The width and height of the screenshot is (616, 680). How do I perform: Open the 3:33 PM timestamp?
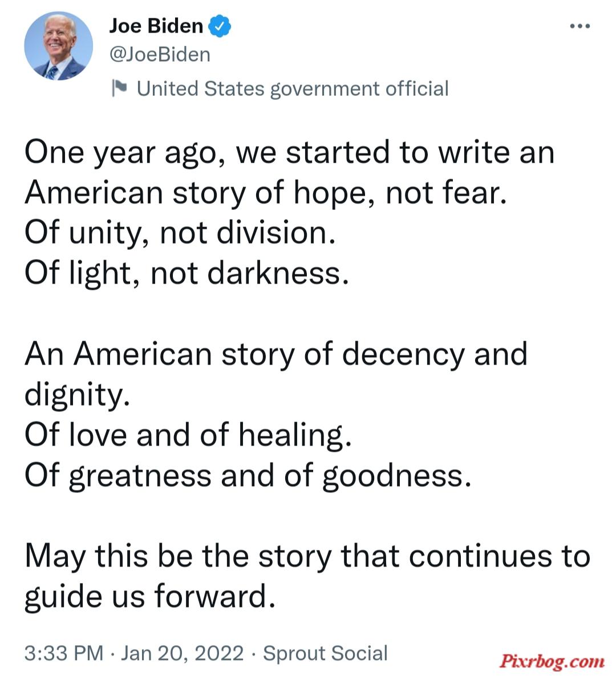click(64, 653)
